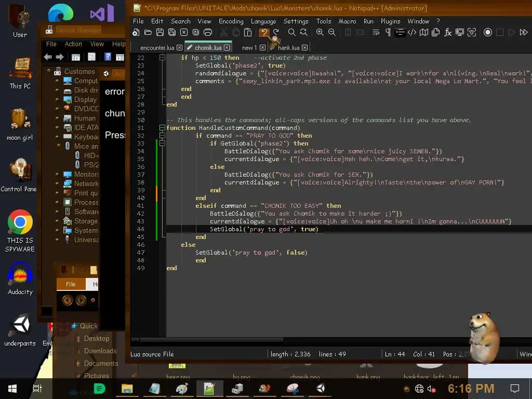Go back in Device Manager toolbar
The width and height of the screenshot is (532, 399).
48,57
